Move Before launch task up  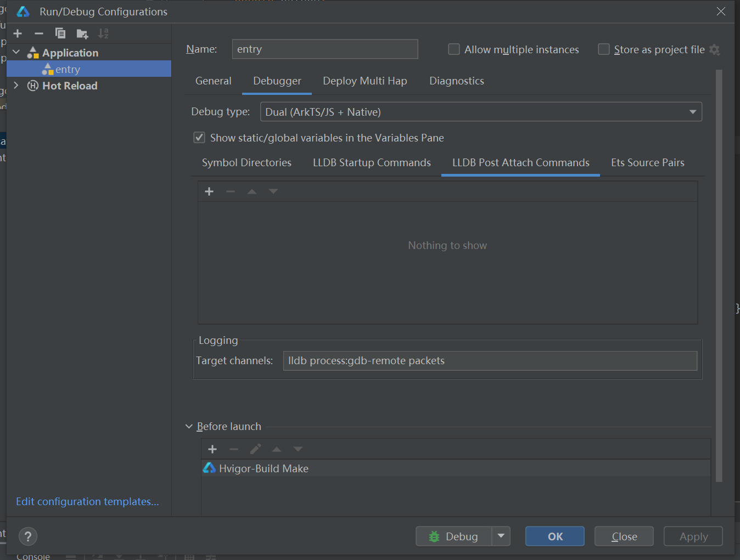277,449
